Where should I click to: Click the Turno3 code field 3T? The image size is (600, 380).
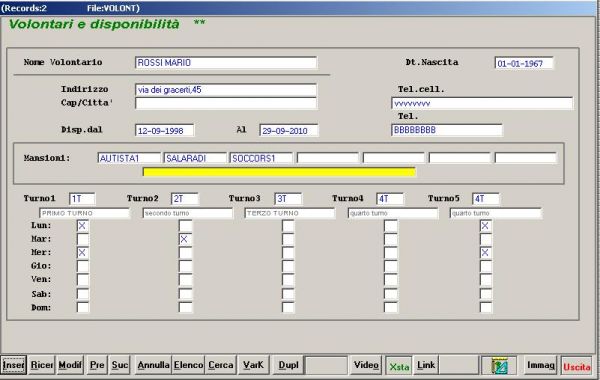288,199
